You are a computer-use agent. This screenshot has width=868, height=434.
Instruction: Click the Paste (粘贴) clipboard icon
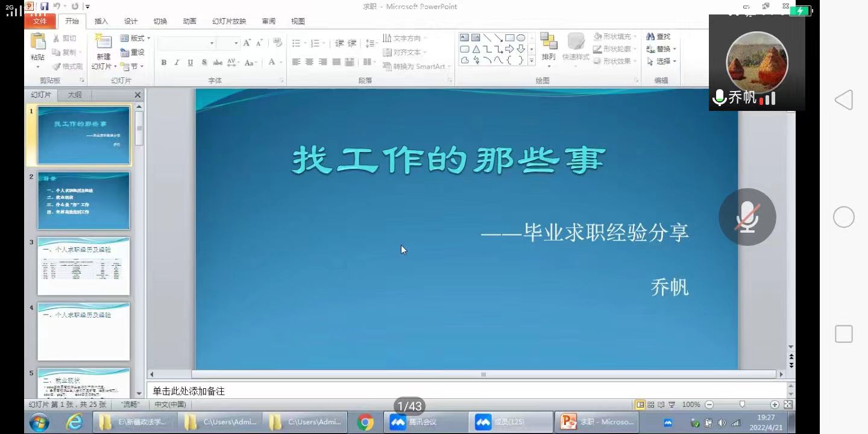(x=38, y=43)
